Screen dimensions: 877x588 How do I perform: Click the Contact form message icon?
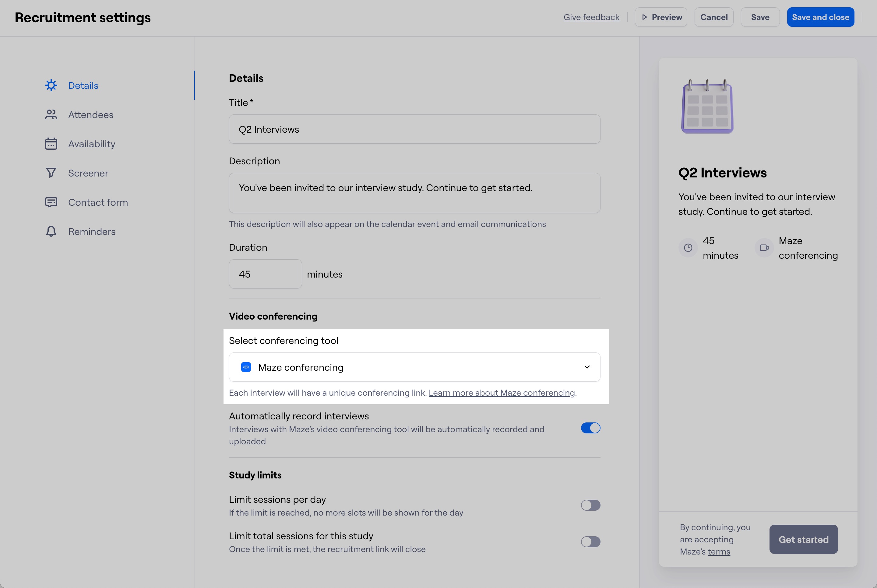coord(51,202)
